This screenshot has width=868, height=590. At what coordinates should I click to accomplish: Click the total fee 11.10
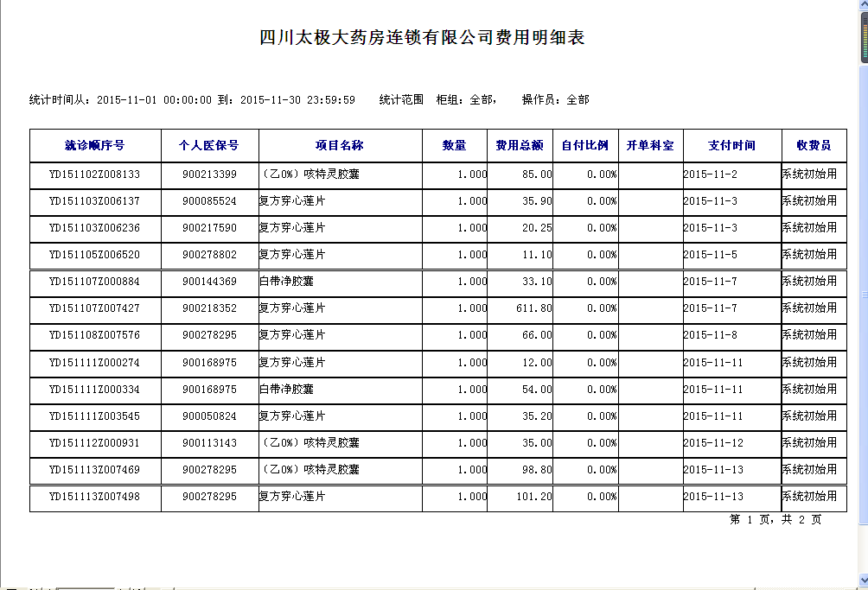(x=537, y=255)
